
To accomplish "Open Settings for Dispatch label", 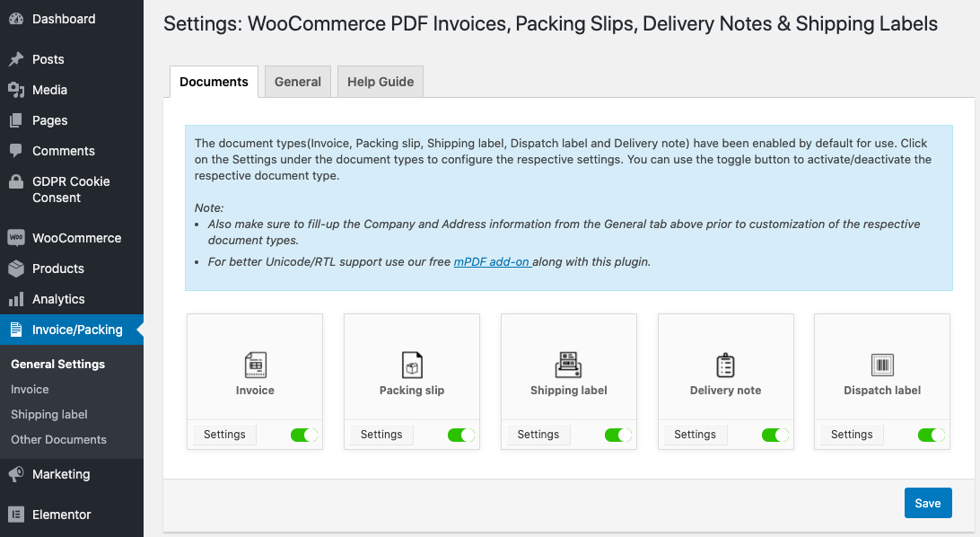I will click(852, 435).
